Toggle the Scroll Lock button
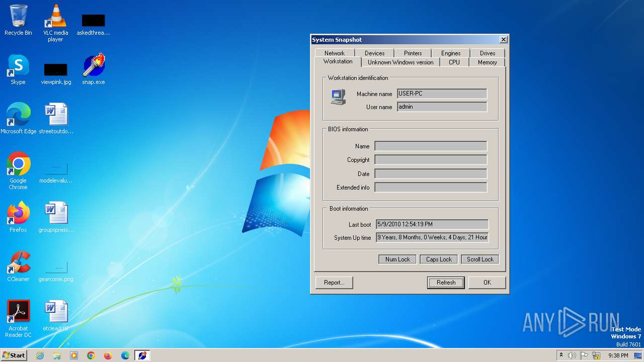 (480, 259)
